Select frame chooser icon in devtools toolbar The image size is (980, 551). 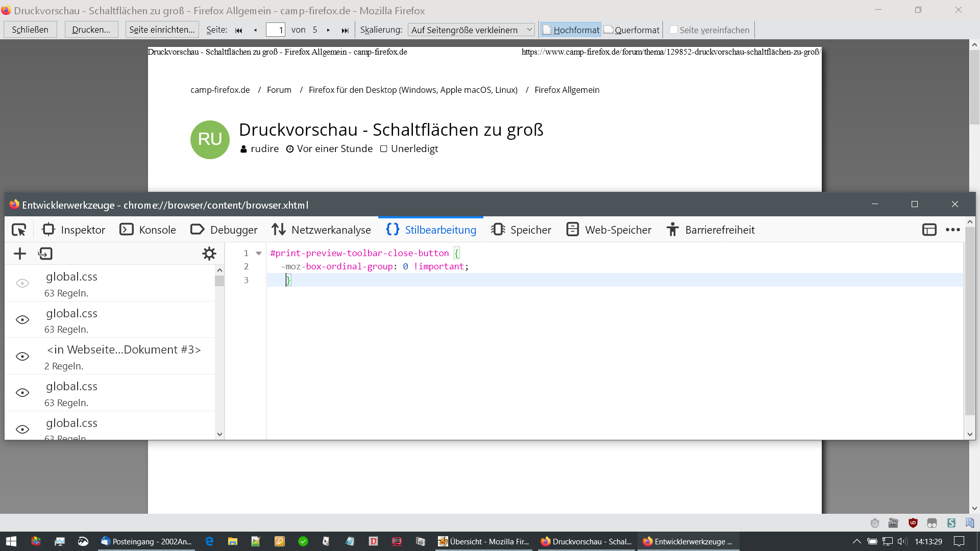(929, 230)
